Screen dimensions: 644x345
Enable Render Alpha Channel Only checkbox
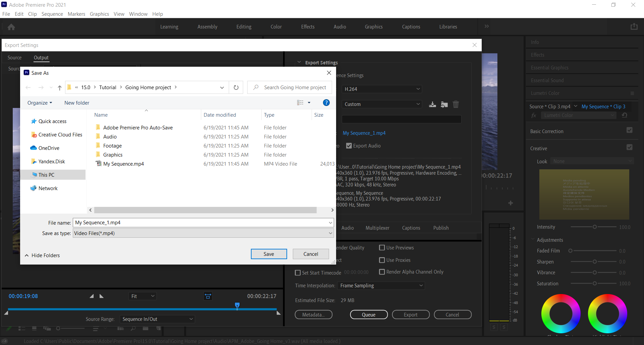382,272
